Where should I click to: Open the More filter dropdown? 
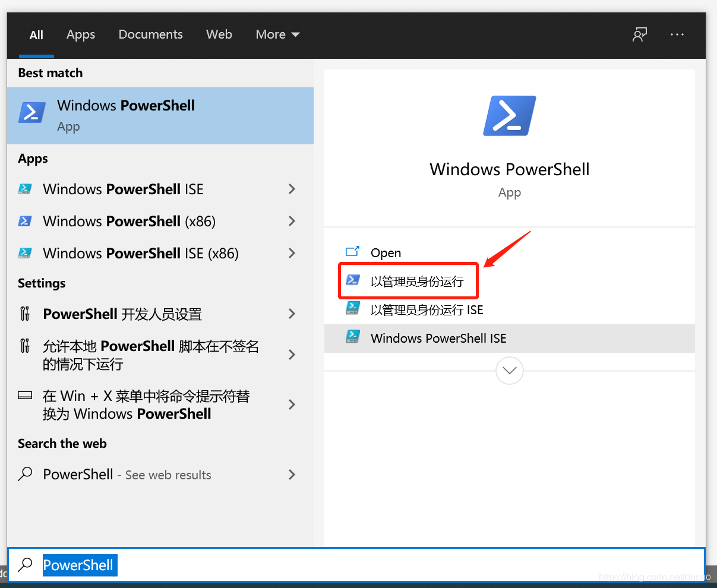point(277,34)
